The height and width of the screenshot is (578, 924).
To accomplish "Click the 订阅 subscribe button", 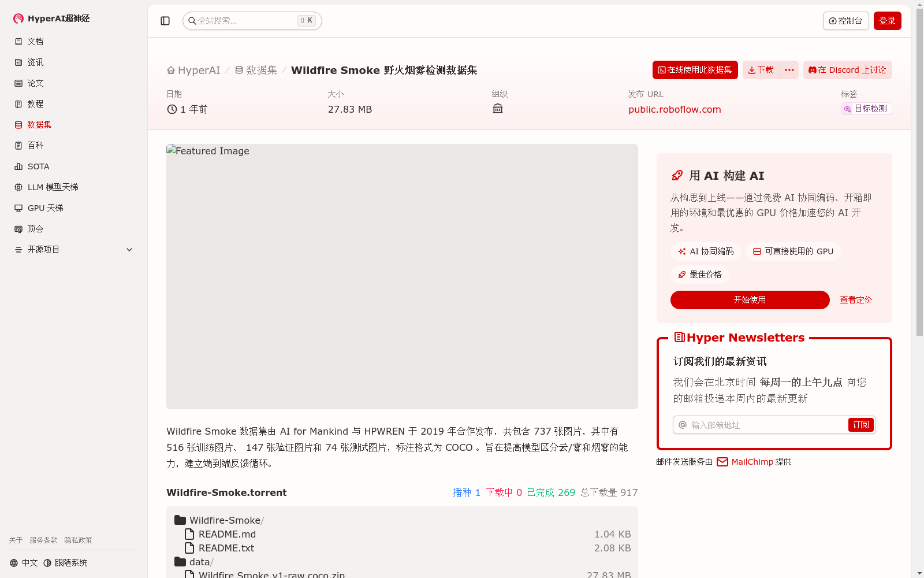I will click(860, 425).
